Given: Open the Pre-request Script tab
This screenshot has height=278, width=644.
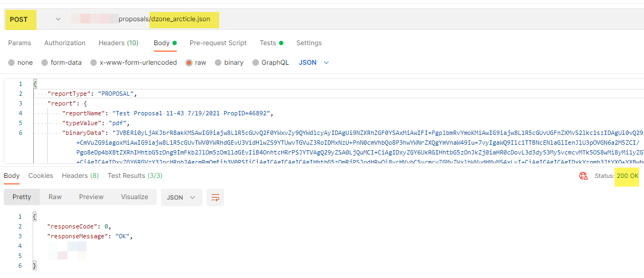Looking at the screenshot, I should tap(218, 42).
